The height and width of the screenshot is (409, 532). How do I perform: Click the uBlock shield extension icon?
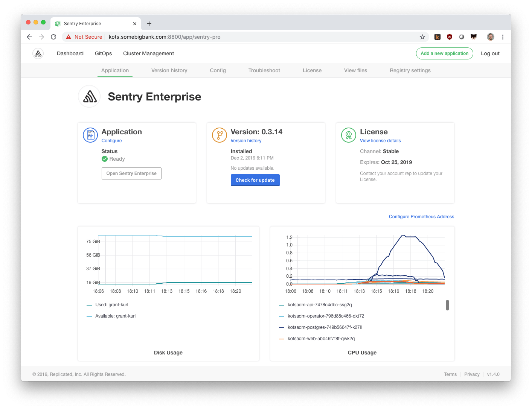coord(450,37)
